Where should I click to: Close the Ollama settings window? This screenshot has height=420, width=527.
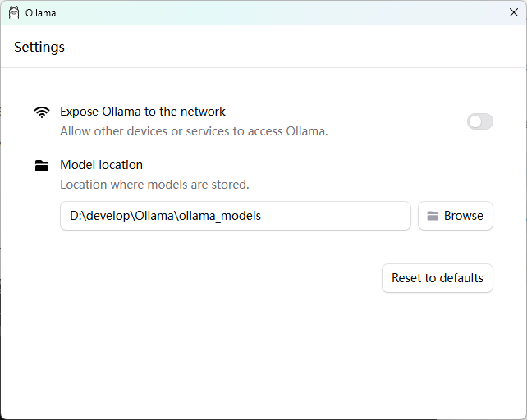(x=514, y=12)
